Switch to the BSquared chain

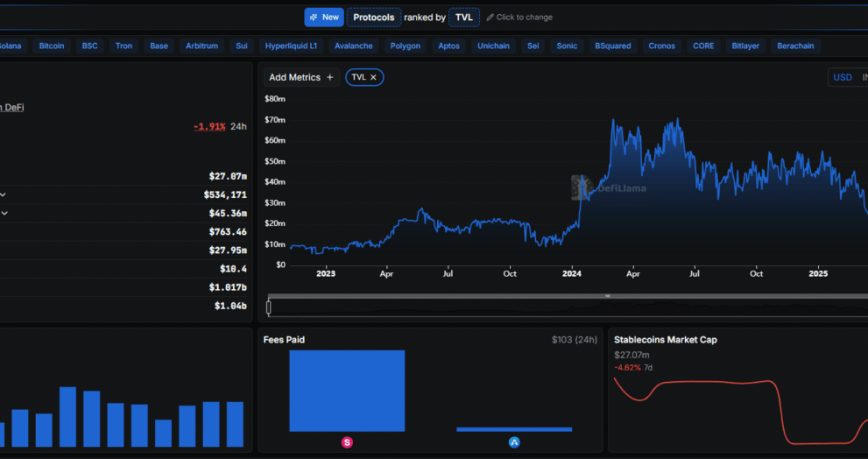tap(613, 46)
